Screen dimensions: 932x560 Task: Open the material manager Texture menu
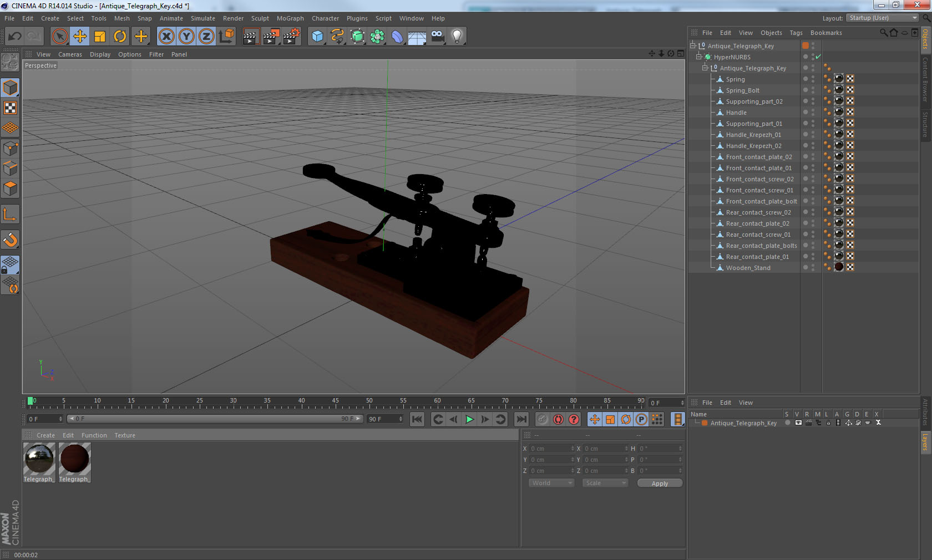pos(125,435)
